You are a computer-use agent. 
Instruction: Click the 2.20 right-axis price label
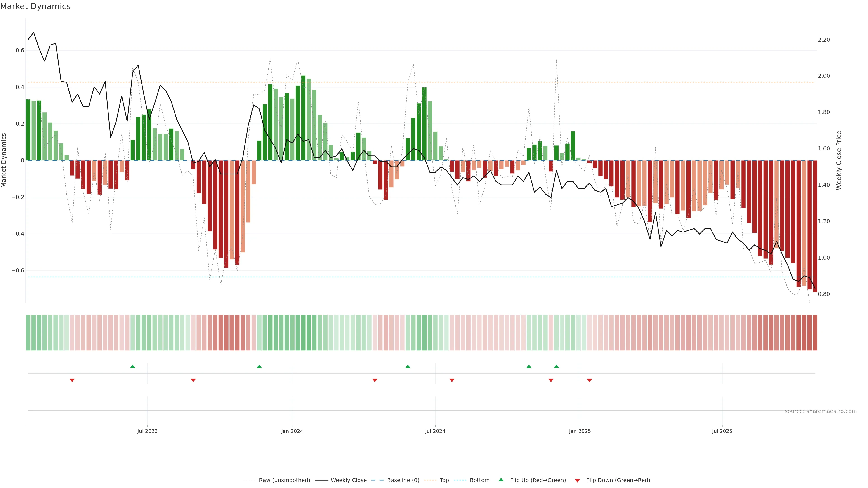pyautogui.click(x=824, y=40)
